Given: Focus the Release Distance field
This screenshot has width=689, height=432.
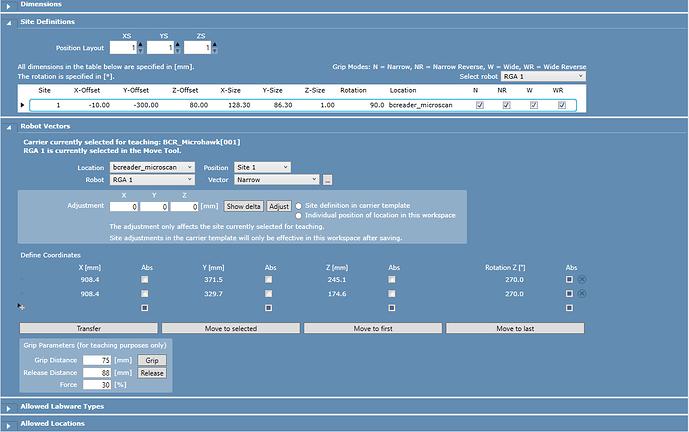Looking at the screenshot, I should coord(97,373).
